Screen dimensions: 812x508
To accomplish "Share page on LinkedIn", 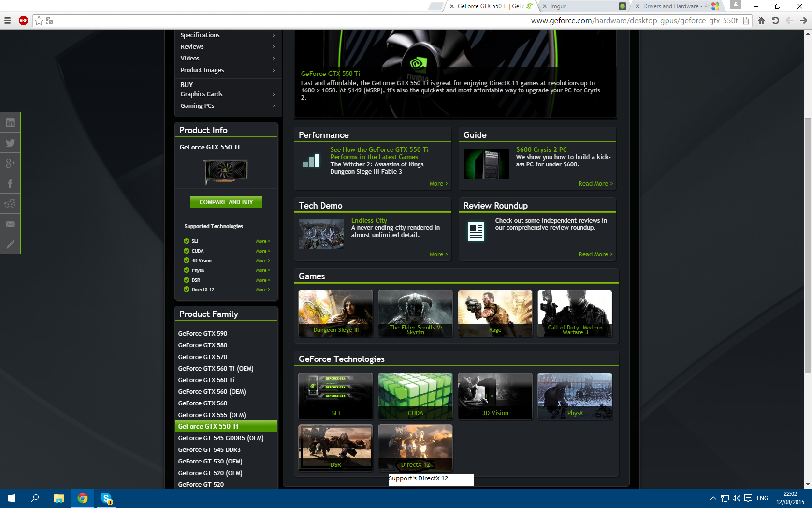I will [10, 123].
